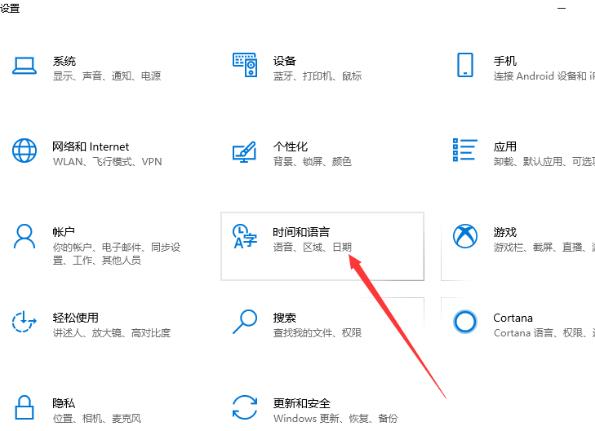Open the Cortana circle icon
Image resolution: width=595 pixels, height=431 pixels.
click(x=465, y=322)
